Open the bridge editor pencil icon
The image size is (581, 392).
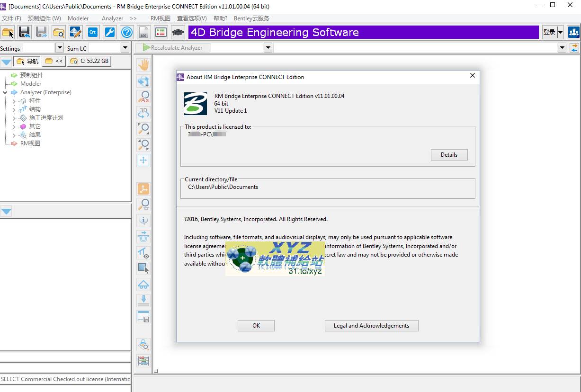tap(76, 32)
